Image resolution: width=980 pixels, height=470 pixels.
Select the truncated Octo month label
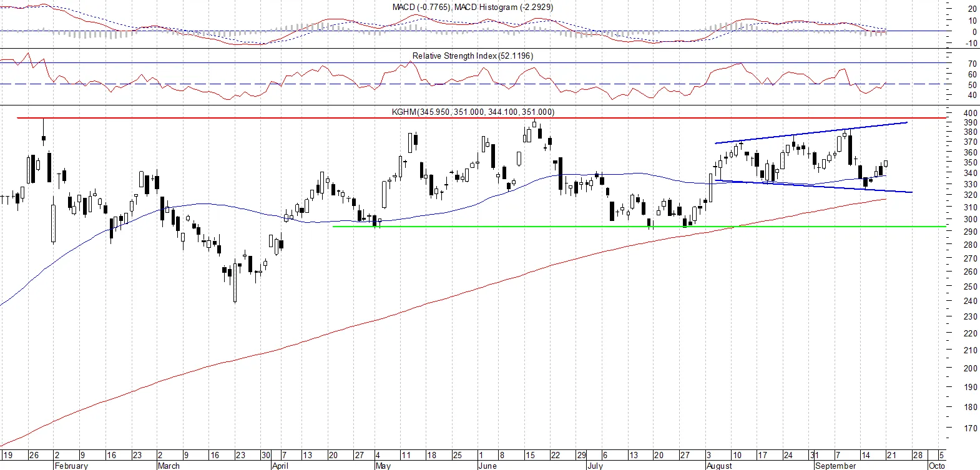pos(936,466)
